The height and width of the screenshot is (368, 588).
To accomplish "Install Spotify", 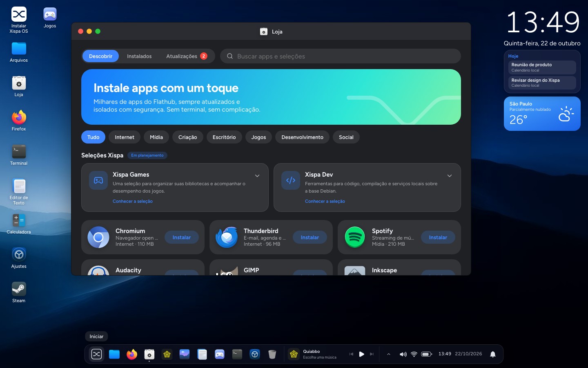I will point(438,237).
